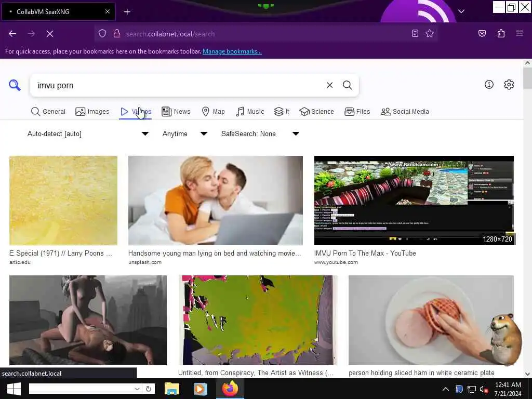Click the Manage bookmarks link
Viewport: 532px width, 399px height.
pos(232,51)
